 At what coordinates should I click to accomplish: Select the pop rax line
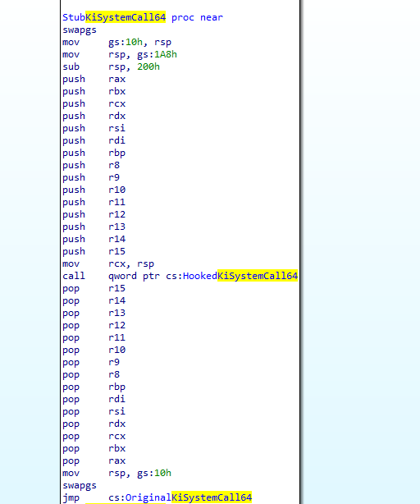pos(94,461)
